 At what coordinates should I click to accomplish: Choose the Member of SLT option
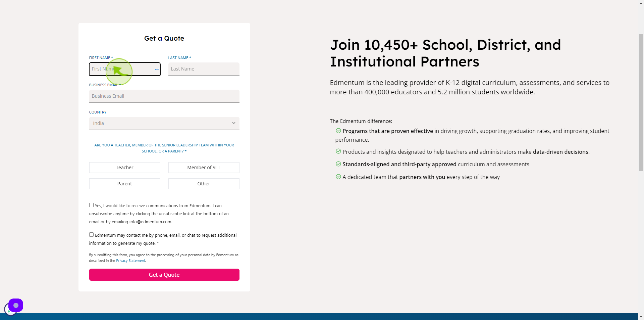[204, 168]
